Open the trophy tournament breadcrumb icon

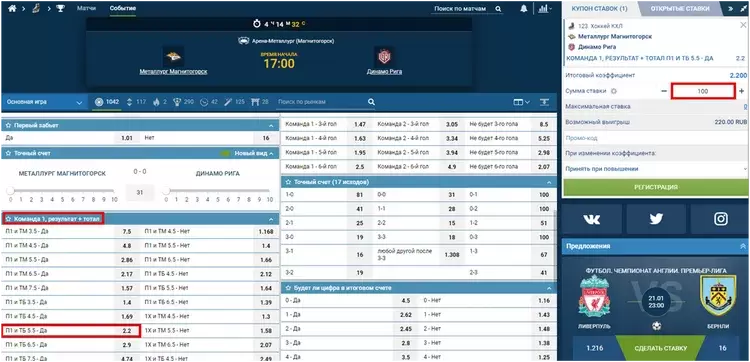(60, 9)
